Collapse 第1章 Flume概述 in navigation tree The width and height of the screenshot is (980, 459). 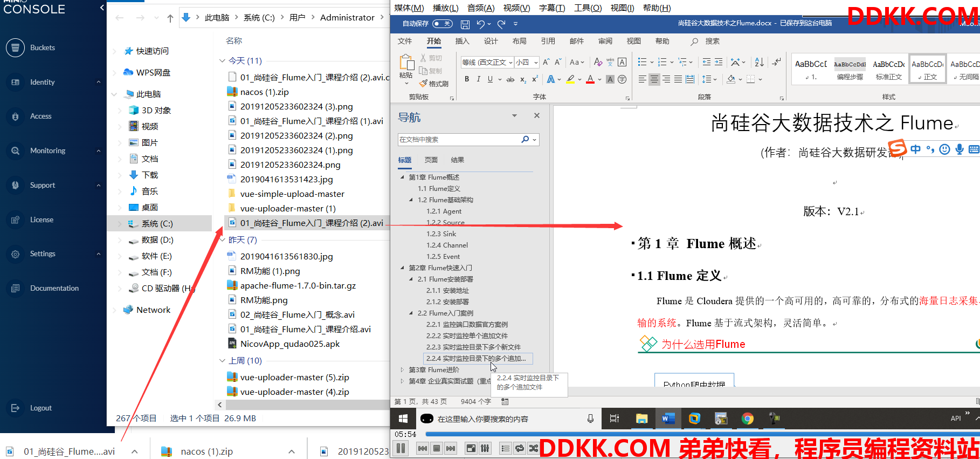(x=402, y=177)
